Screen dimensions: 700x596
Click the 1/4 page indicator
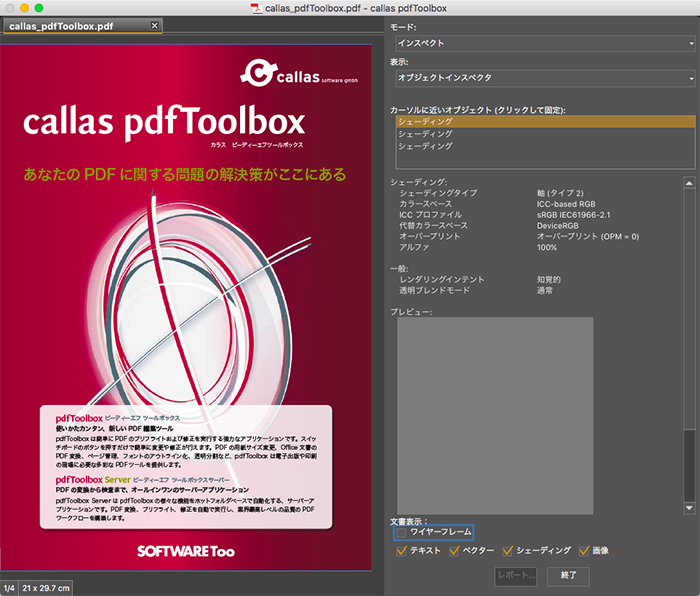point(9,588)
